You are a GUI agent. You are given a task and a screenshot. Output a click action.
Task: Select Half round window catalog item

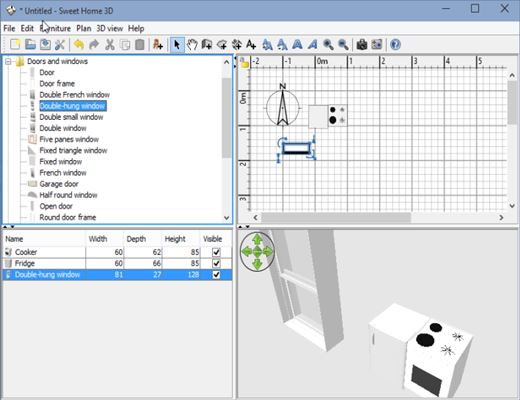tap(68, 195)
